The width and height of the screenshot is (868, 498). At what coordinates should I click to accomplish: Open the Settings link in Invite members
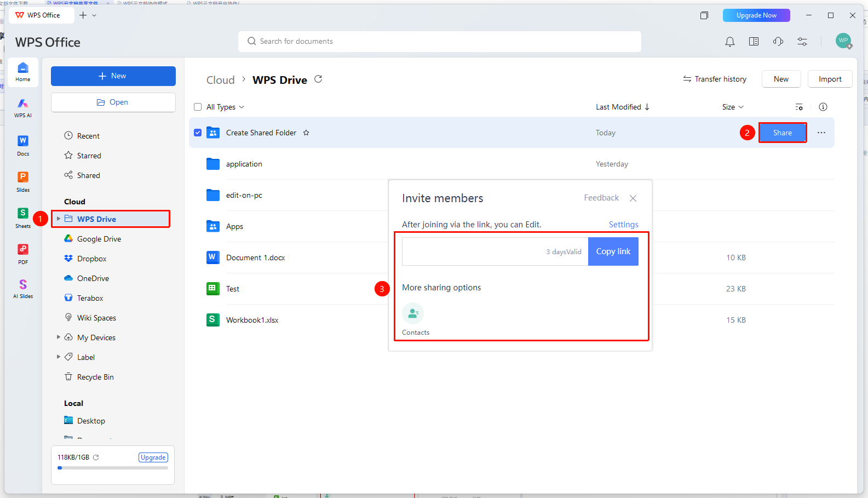pyautogui.click(x=623, y=225)
